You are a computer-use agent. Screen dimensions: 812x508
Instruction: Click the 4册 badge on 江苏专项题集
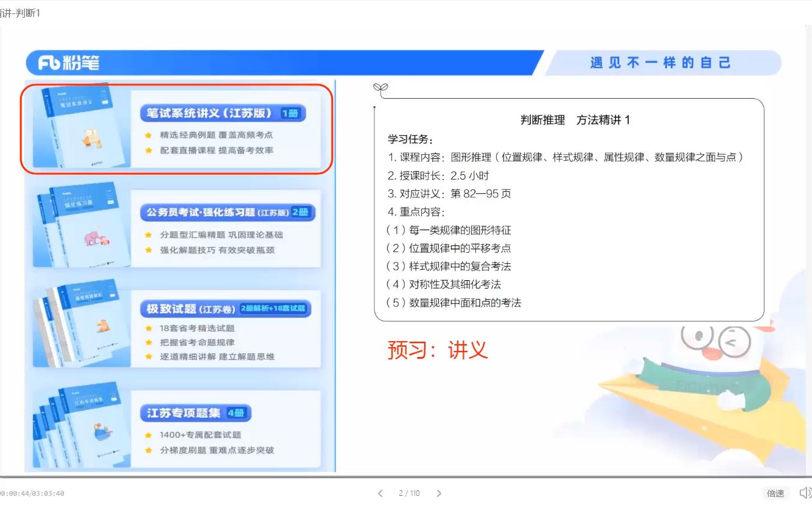(x=236, y=414)
